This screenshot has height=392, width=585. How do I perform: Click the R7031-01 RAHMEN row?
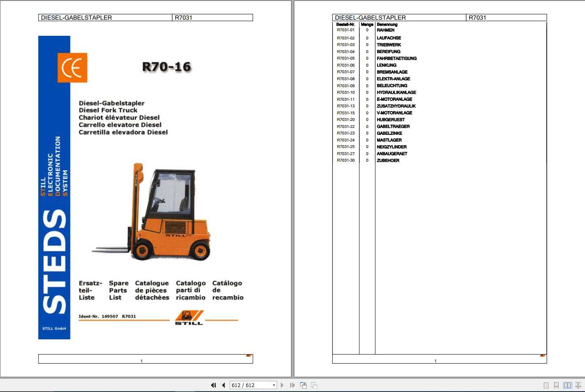pyautogui.click(x=439, y=30)
